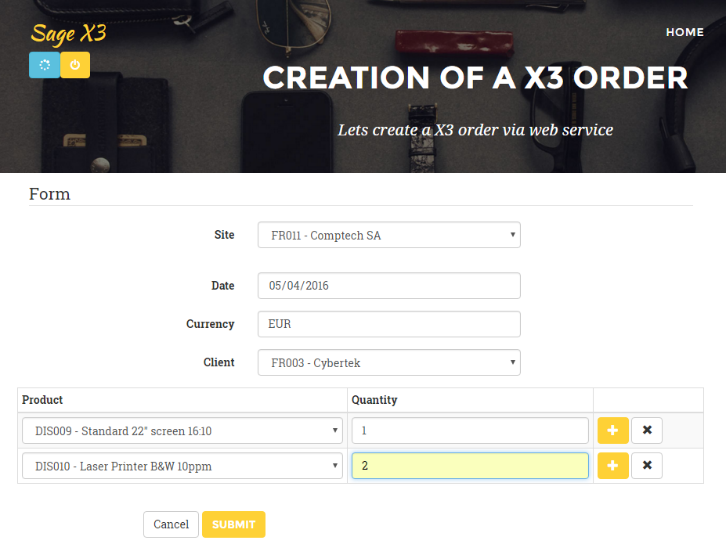Click the Sage X3 logo
This screenshot has width=726, height=544.
click(69, 34)
